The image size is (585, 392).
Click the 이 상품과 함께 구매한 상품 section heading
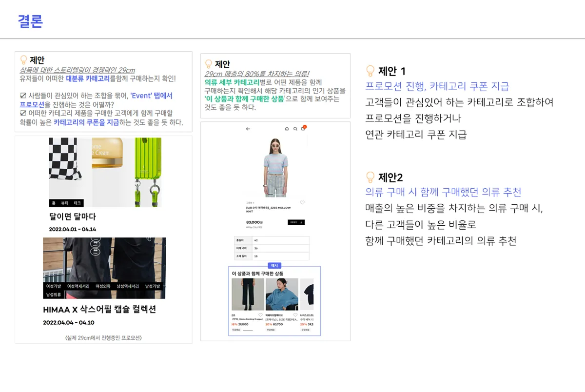257,274
